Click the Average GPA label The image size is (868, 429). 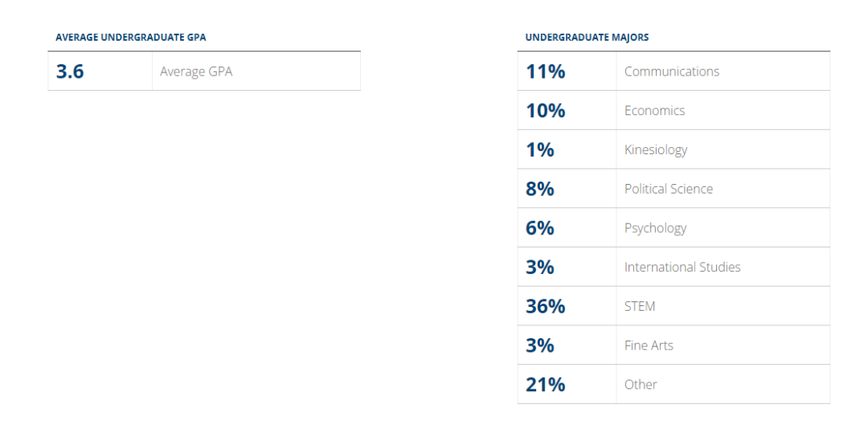pos(196,71)
